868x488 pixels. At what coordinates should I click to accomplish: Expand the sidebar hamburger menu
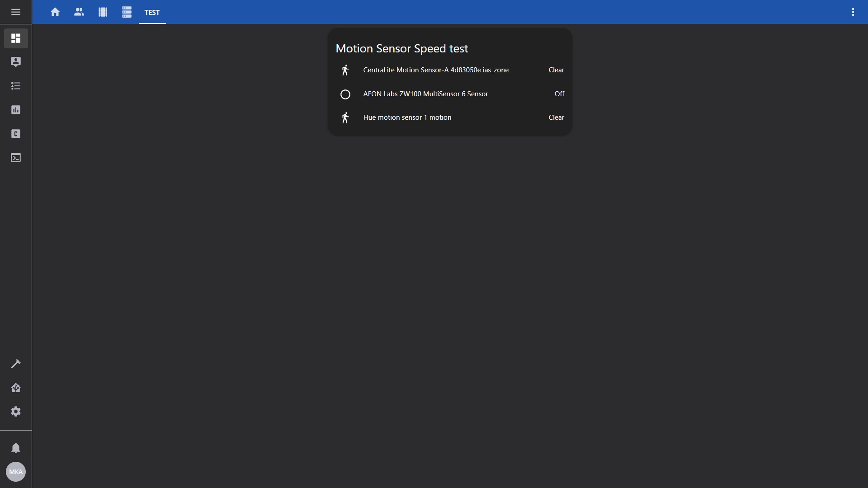coord(16,12)
